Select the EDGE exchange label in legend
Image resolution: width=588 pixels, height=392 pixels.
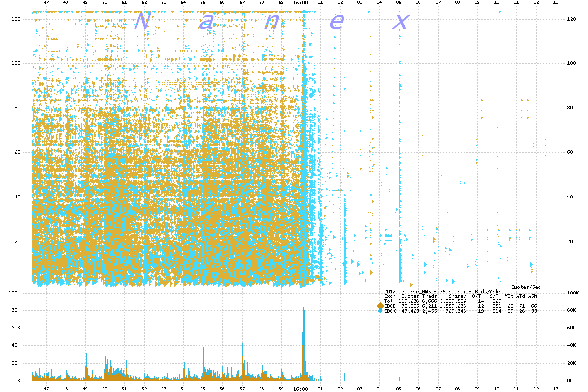390,306
